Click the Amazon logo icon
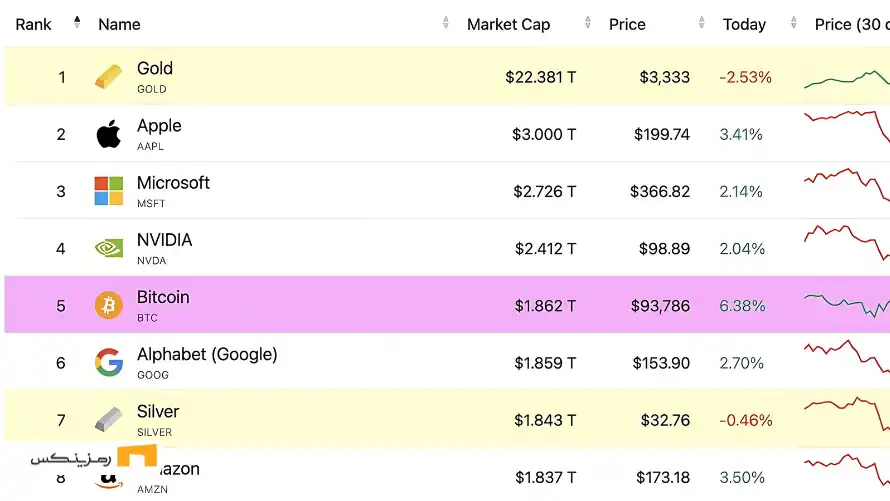890x501 pixels. [108, 480]
